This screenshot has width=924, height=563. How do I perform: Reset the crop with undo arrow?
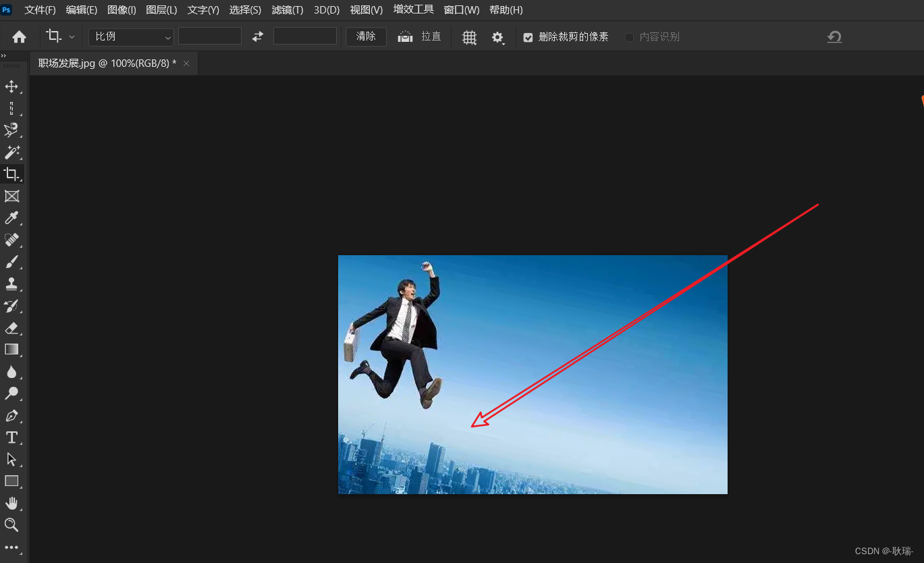click(835, 36)
